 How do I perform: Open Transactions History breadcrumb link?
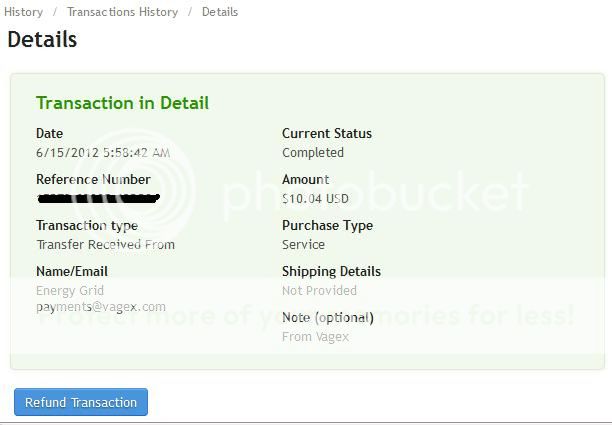pos(122,12)
